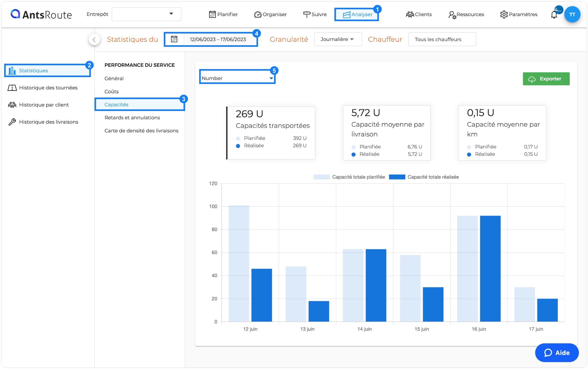Click the 15 juin réalisée dark bar
588x369 pixels.
(x=433, y=304)
